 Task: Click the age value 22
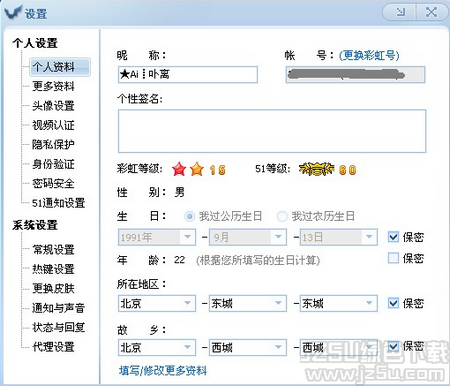[x=179, y=260]
